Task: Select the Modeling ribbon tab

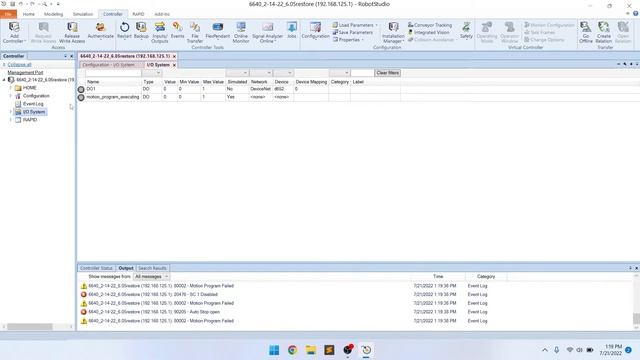Action: 53,14
